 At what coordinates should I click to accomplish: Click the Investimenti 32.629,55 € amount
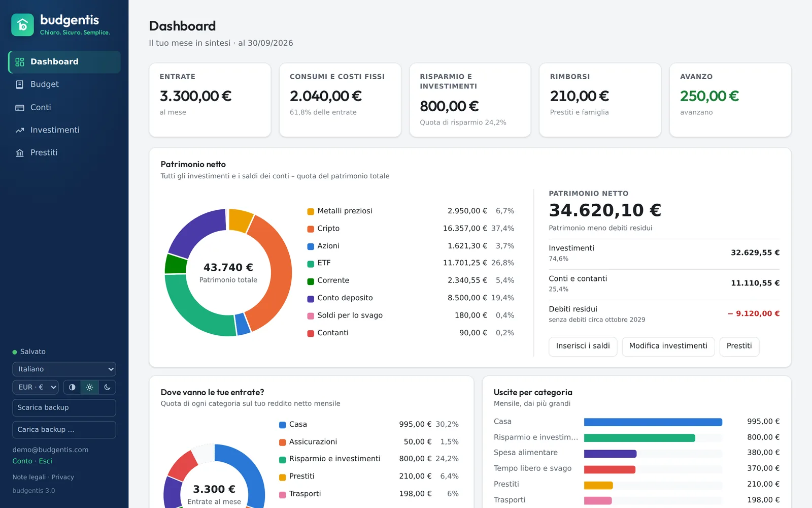click(x=755, y=252)
